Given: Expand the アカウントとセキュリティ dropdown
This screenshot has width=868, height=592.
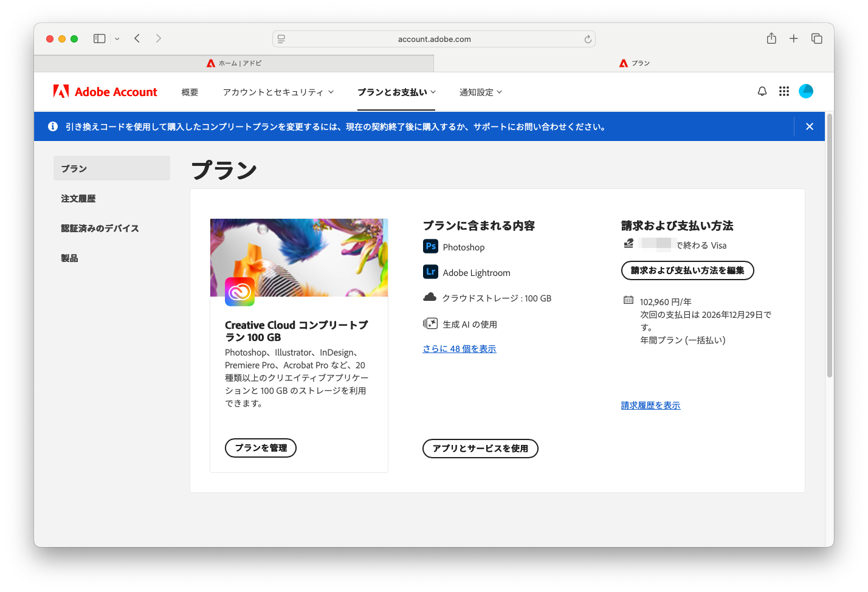Looking at the screenshot, I should [x=278, y=92].
